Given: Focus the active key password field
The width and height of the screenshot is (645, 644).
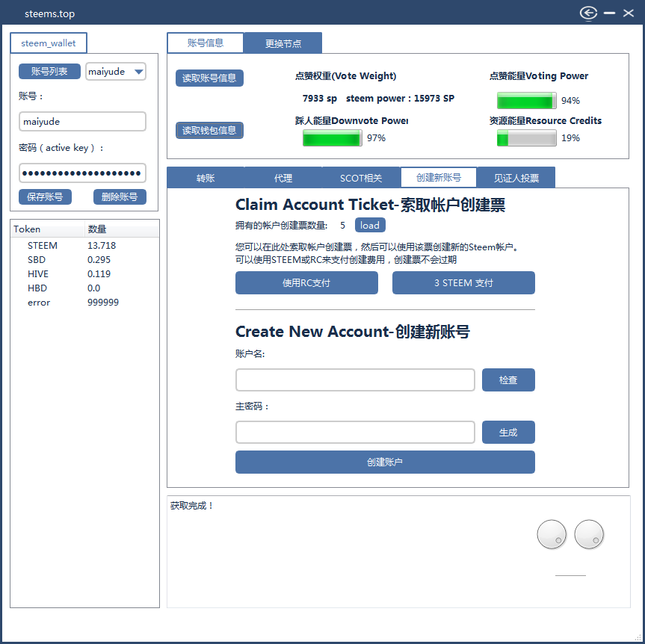Looking at the screenshot, I should (x=82, y=173).
